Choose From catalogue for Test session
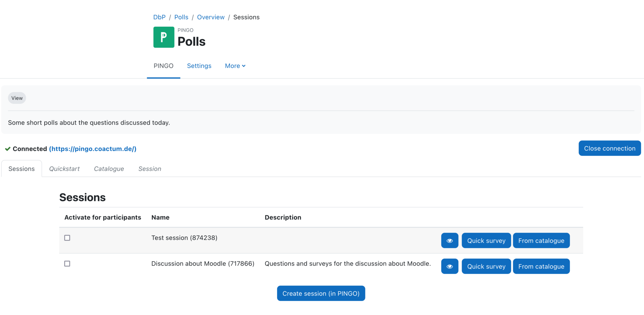 point(541,241)
